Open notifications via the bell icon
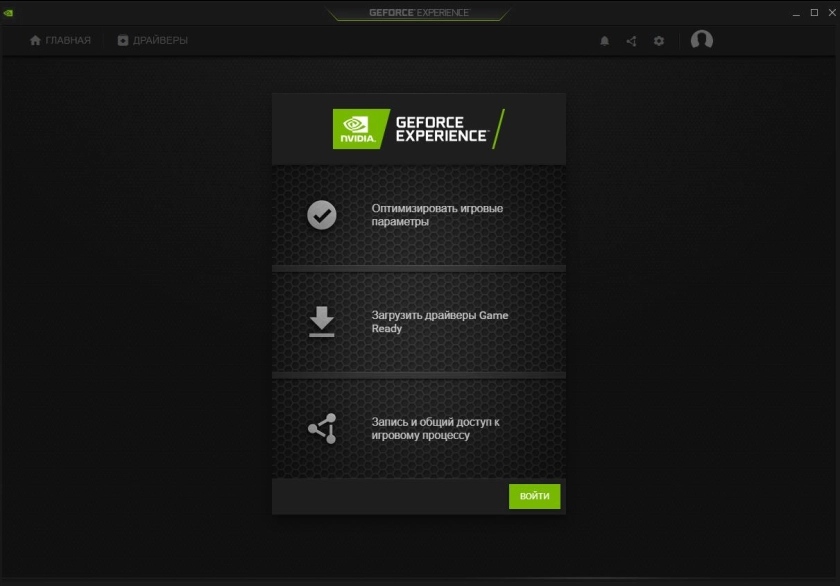The width and height of the screenshot is (840, 586). click(x=604, y=41)
